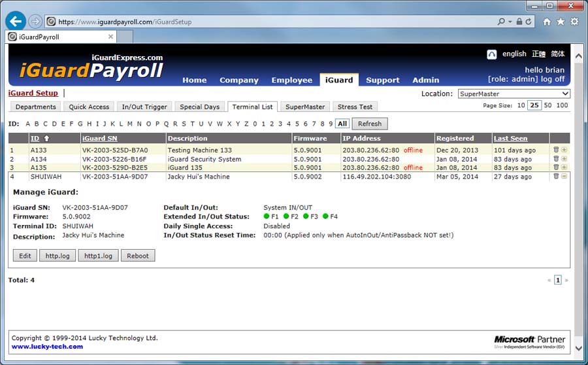Select the Terminal List tab
The image size is (588, 365).
pyautogui.click(x=252, y=107)
